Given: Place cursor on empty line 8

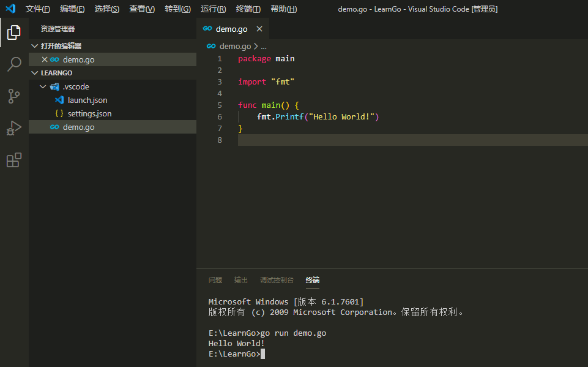Looking at the screenshot, I should [x=412, y=140].
